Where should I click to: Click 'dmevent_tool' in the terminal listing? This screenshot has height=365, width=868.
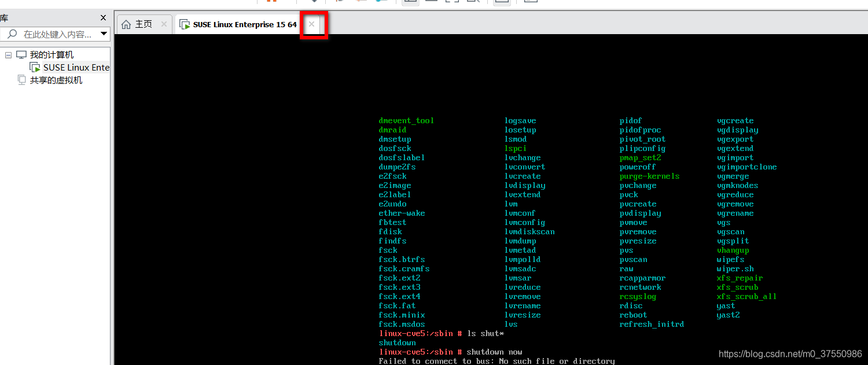pyautogui.click(x=406, y=121)
